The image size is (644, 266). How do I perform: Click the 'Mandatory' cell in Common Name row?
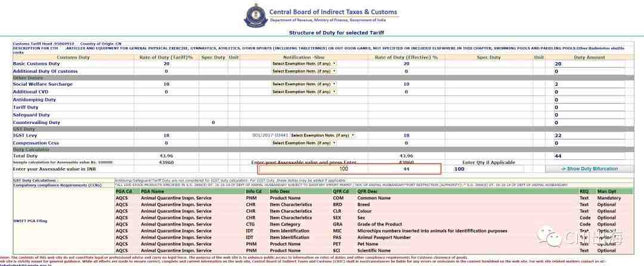click(x=609, y=198)
